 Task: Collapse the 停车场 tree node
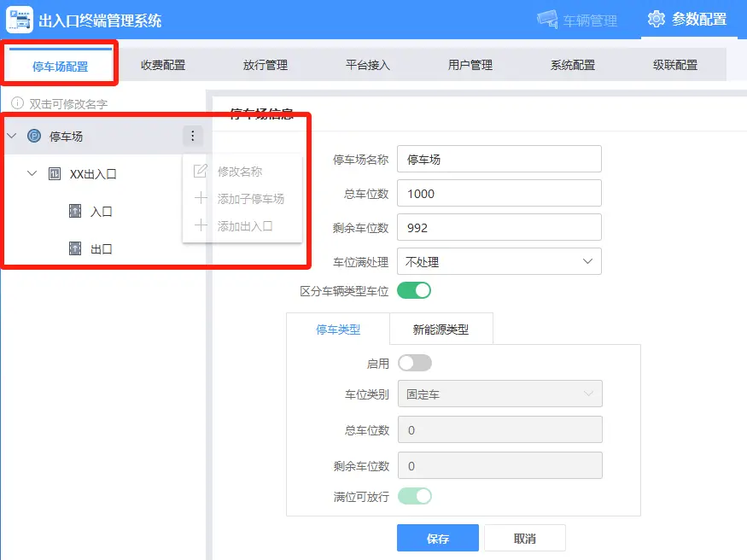[12, 136]
